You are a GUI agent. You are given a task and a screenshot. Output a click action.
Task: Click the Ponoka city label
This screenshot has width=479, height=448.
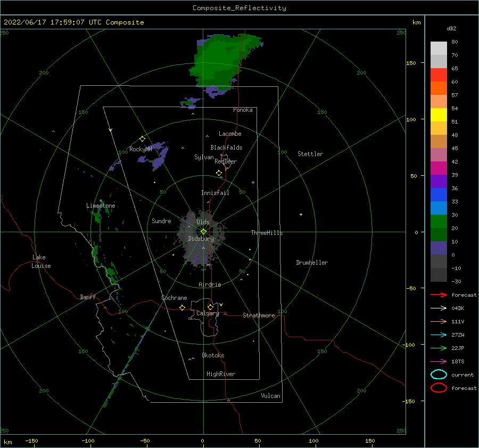243,110
